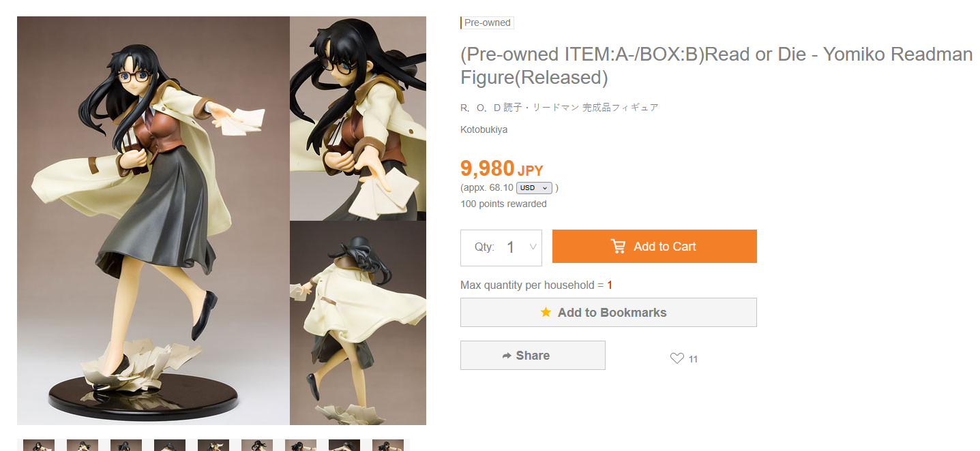This screenshot has width=980, height=451.
Task: View the upper-right close-up figure image
Action: 358,119
